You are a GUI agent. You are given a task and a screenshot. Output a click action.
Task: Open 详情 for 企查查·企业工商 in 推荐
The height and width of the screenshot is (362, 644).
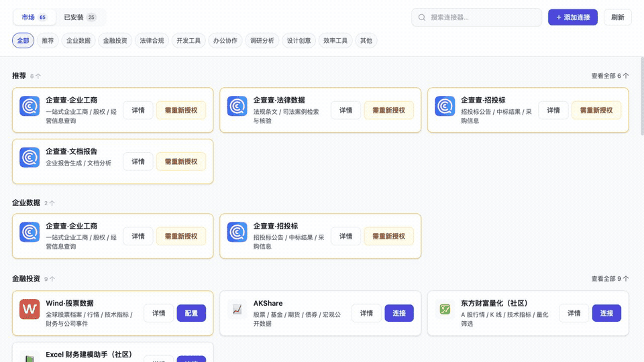(138, 111)
